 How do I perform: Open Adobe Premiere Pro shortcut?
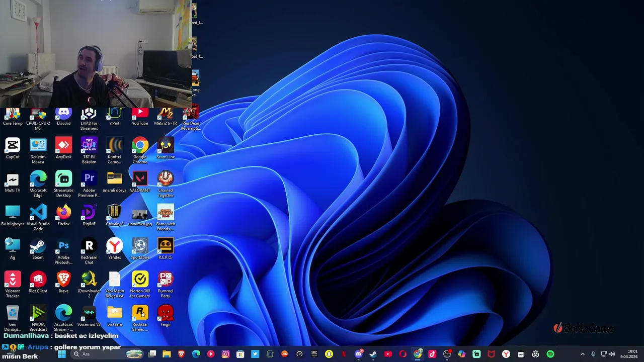pos(89,185)
